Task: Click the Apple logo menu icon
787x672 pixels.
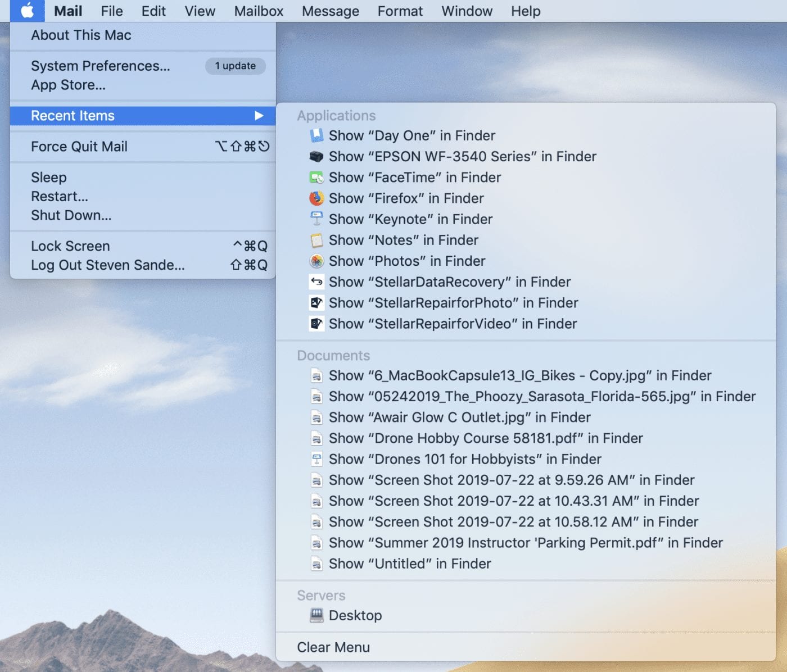Action: (27, 11)
